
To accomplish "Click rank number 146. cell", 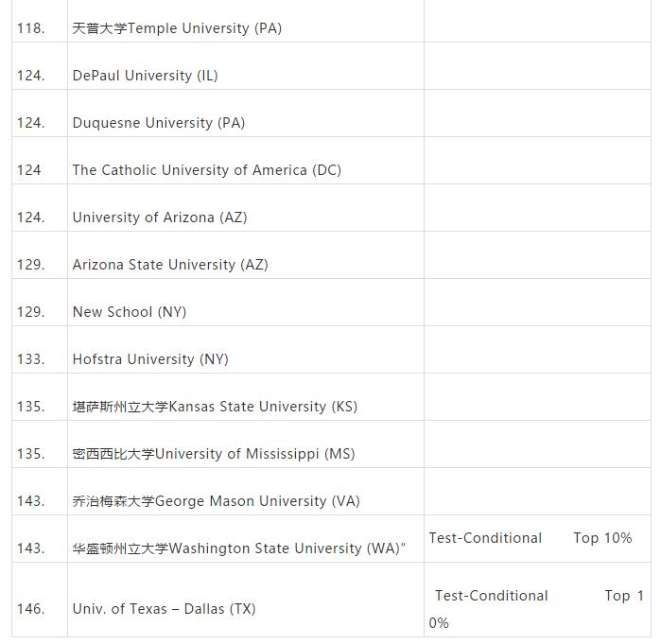I will [40, 600].
